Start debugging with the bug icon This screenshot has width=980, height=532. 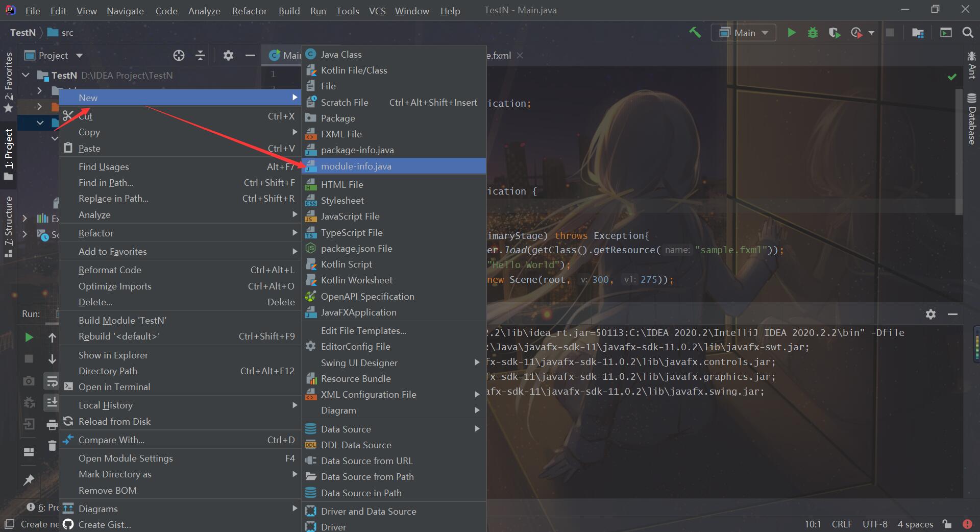[x=813, y=33]
